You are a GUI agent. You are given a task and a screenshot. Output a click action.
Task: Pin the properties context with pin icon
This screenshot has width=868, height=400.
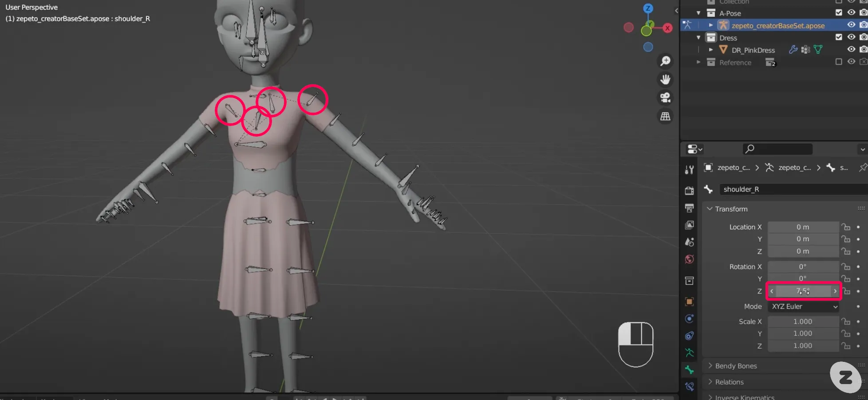point(862,168)
